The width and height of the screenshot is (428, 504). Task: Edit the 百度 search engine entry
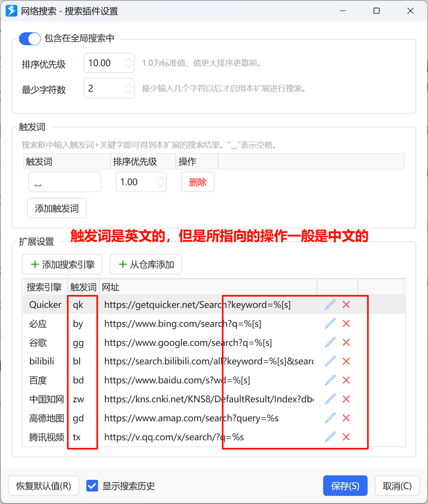[330, 380]
